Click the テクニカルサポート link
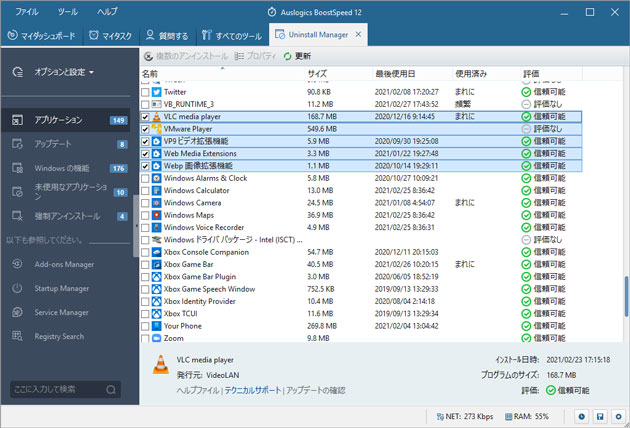 coord(253,390)
